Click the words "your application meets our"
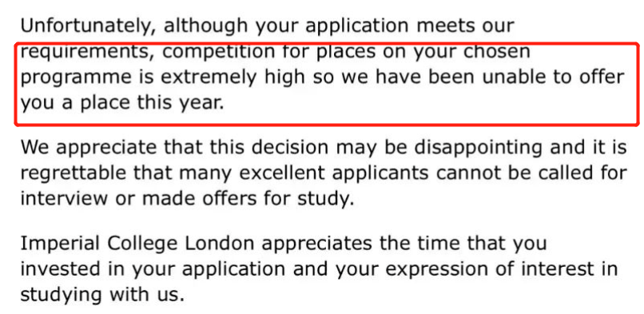This screenshot has width=644, height=314. coord(384,26)
